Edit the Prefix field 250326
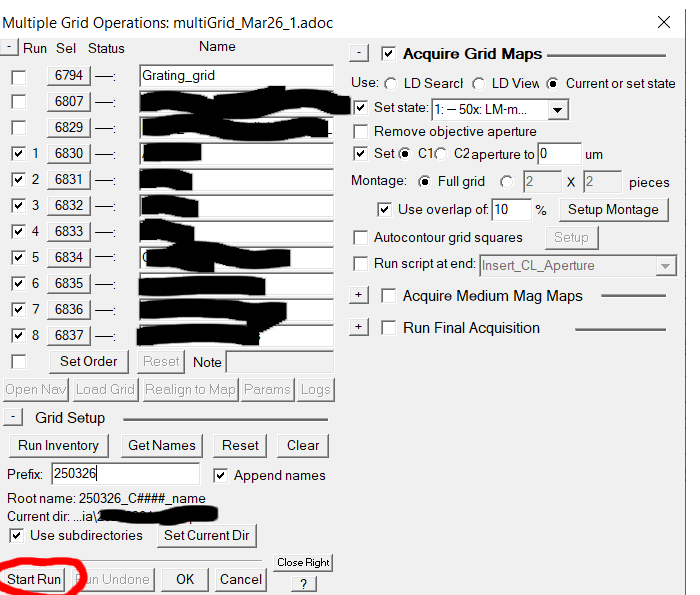Image resolution: width=700 pixels, height=595 pixels. (x=125, y=474)
